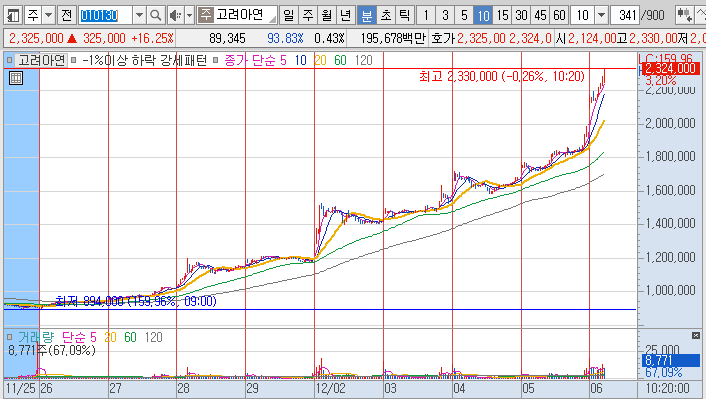Click the 거래량 volume legend label
The image size is (706, 399).
[36, 337]
